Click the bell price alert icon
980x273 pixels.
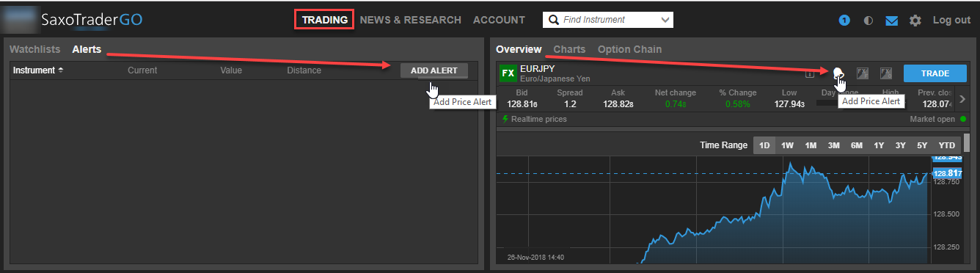838,73
